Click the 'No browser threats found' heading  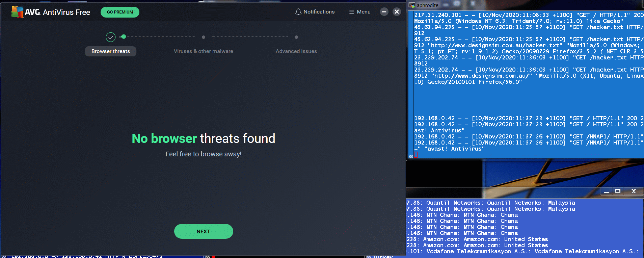(x=203, y=138)
